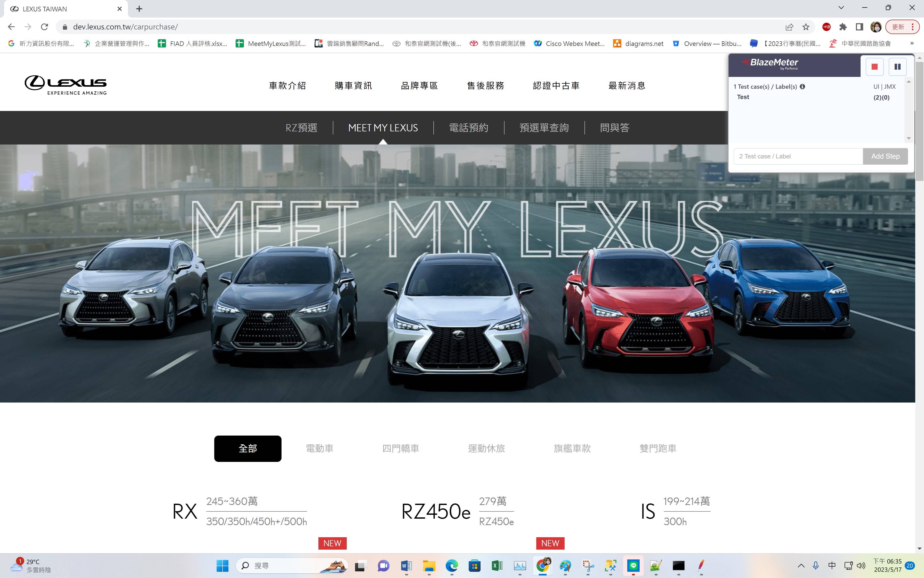924x578 pixels.
Task: Click the RX model title
Action: click(185, 511)
